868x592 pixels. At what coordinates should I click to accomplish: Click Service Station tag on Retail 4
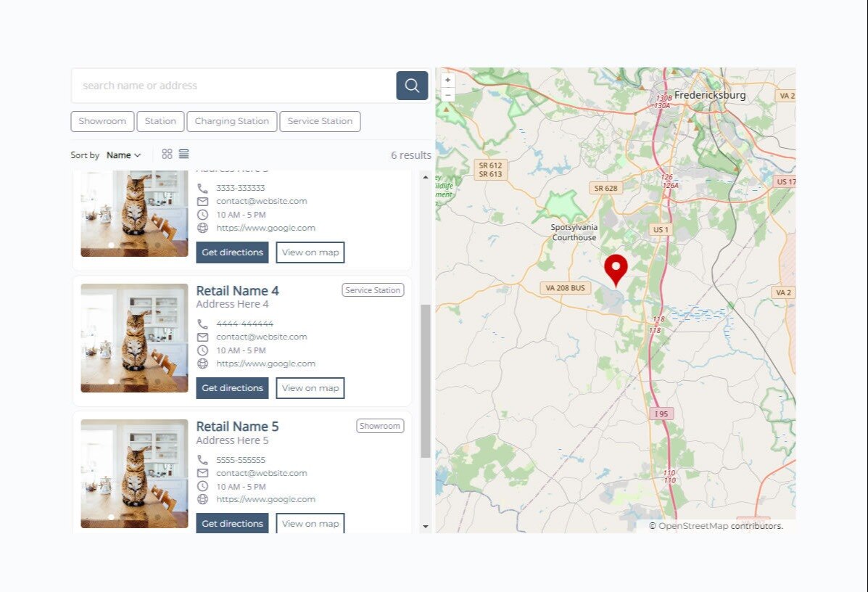[x=373, y=290]
